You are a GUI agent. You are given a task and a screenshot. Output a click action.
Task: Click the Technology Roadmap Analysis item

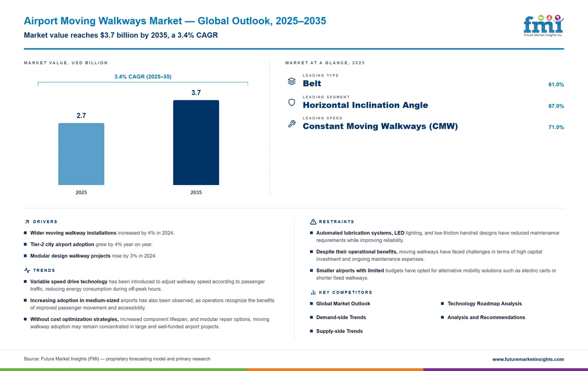click(485, 304)
